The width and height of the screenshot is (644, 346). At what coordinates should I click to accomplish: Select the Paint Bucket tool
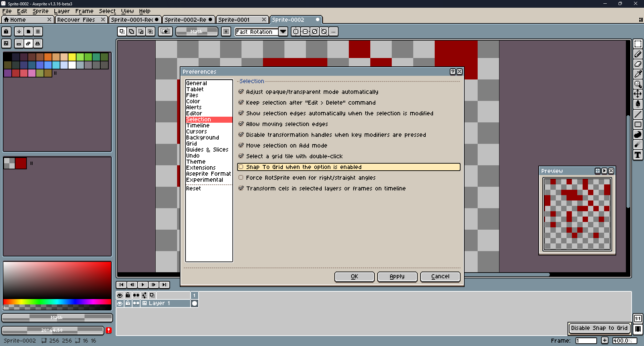638,104
